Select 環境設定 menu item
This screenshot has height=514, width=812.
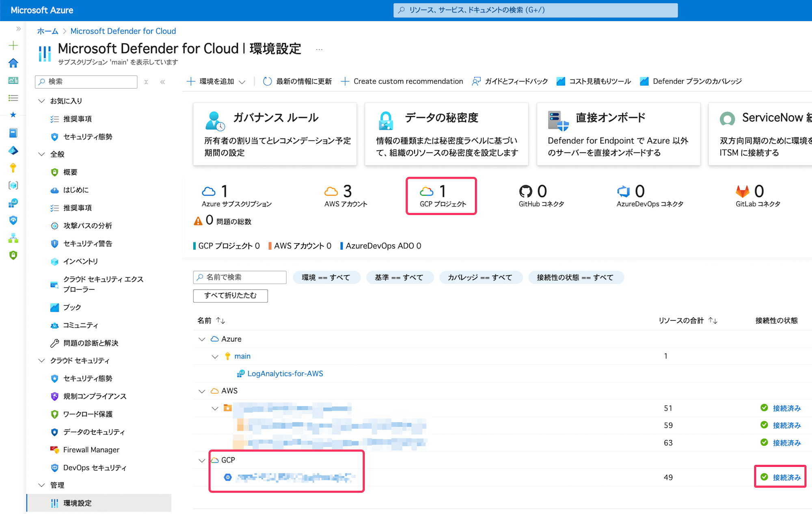[99, 503]
